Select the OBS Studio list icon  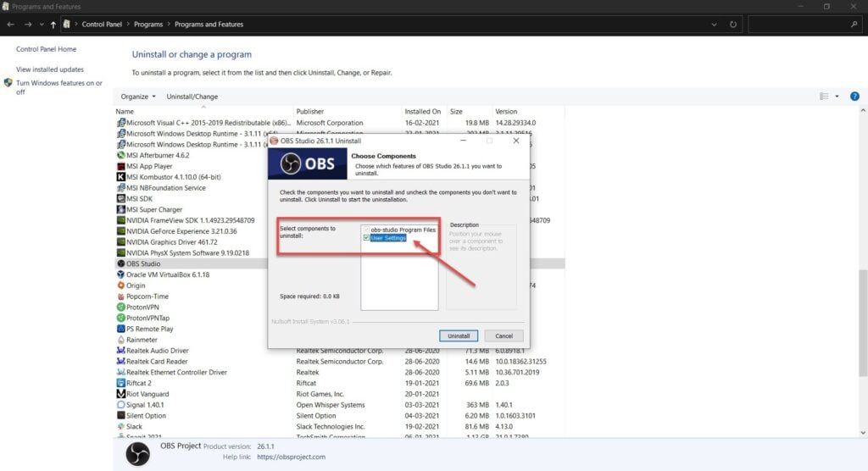point(120,263)
